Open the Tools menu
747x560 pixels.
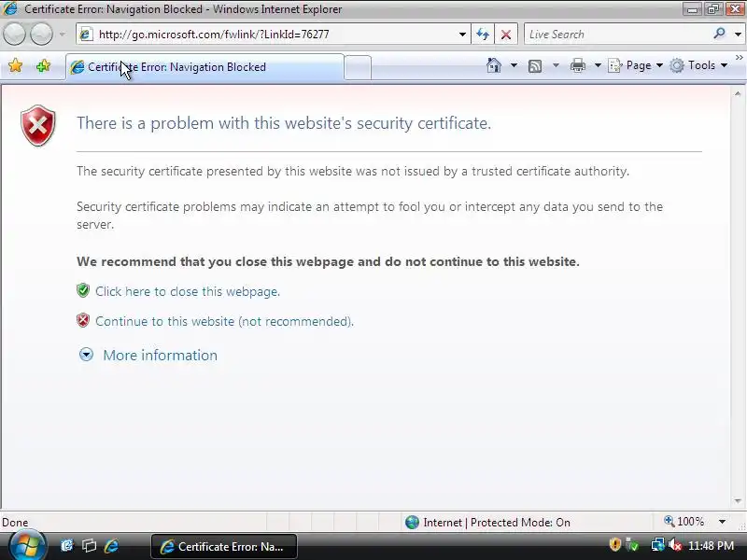(x=698, y=65)
